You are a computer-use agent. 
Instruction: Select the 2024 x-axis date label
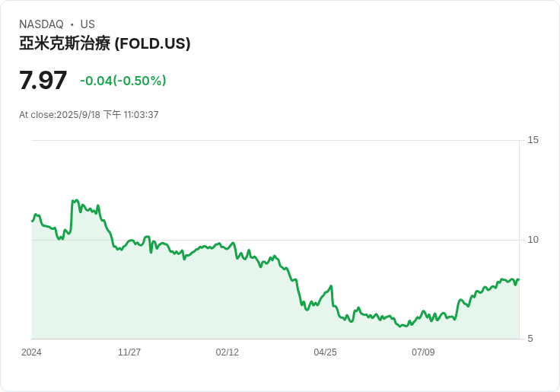point(31,352)
